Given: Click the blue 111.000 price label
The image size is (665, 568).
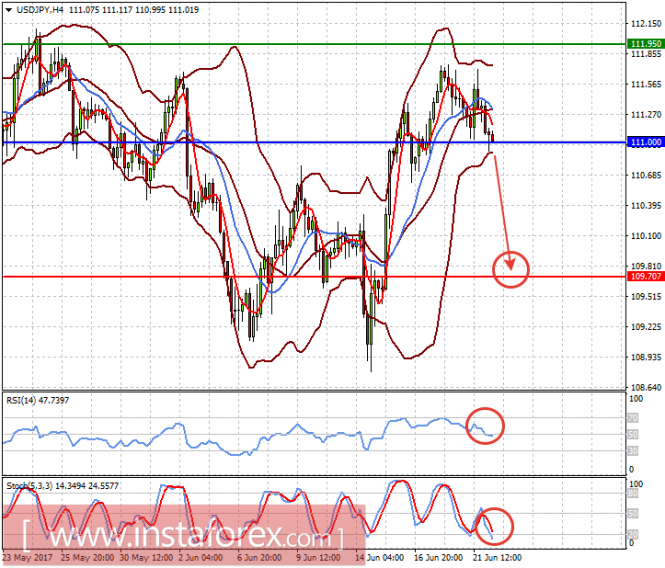Looking at the screenshot, I should pyautogui.click(x=644, y=143).
